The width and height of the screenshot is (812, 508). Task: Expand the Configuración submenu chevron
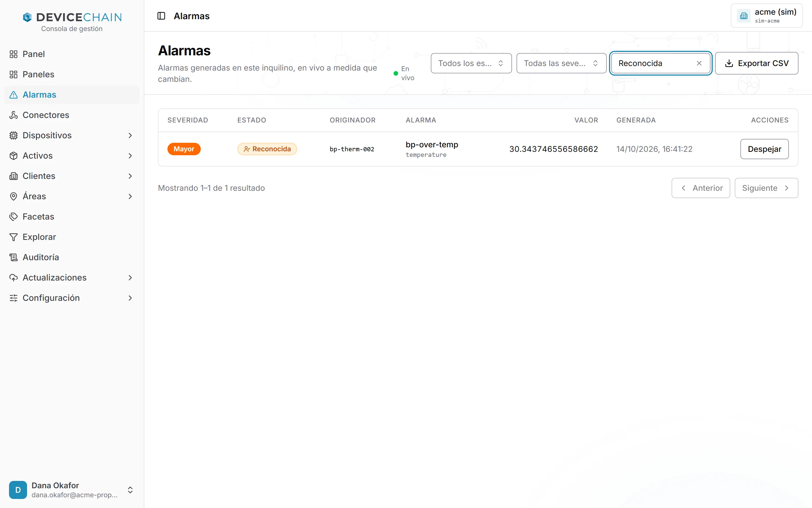(x=130, y=298)
